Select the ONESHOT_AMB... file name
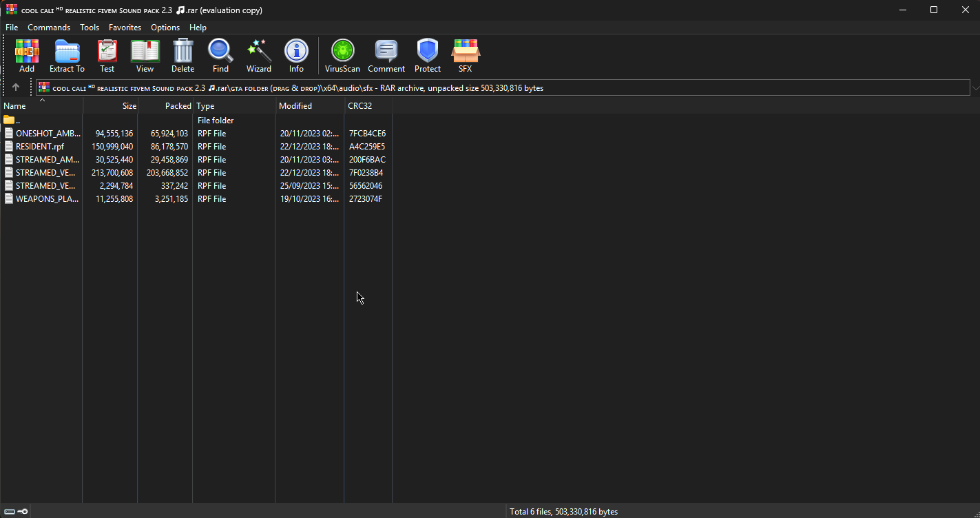 (48, 134)
